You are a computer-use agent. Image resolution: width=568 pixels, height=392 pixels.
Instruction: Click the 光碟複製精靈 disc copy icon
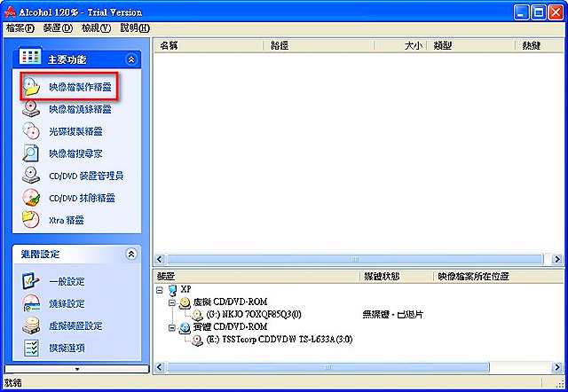click(x=31, y=131)
